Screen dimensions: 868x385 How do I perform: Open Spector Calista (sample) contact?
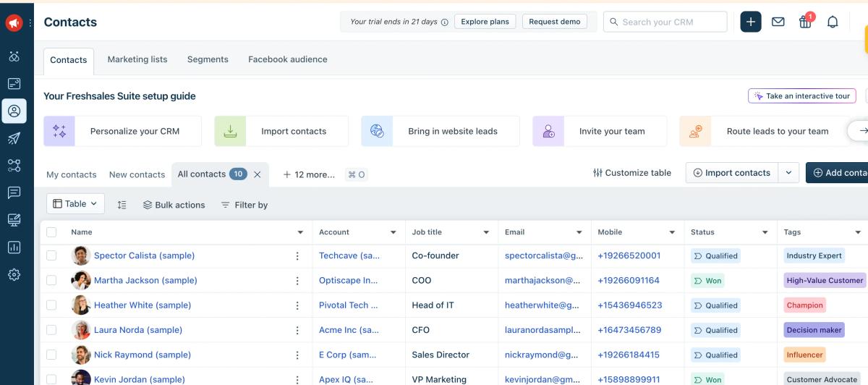coord(144,255)
